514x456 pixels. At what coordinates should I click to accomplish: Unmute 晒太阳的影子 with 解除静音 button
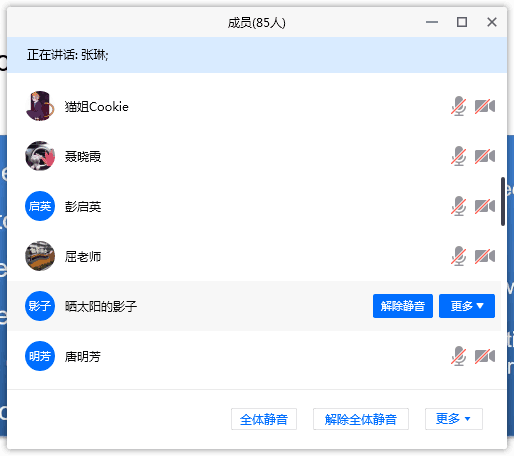click(x=403, y=306)
